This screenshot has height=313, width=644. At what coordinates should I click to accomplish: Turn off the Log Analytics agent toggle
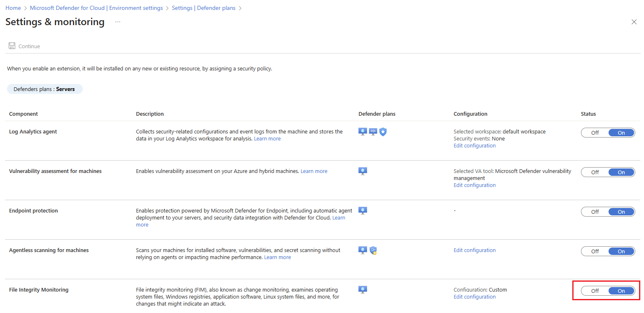pyautogui.click(x=595, y=133)
